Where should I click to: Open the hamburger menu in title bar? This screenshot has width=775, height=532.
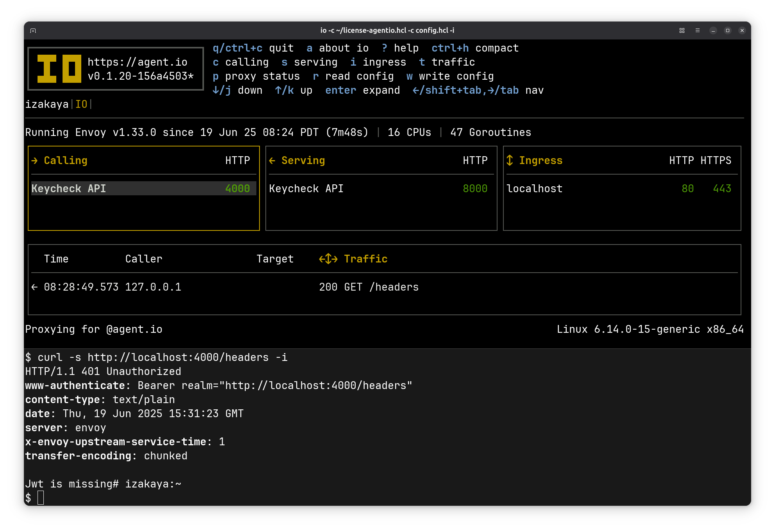698,30
